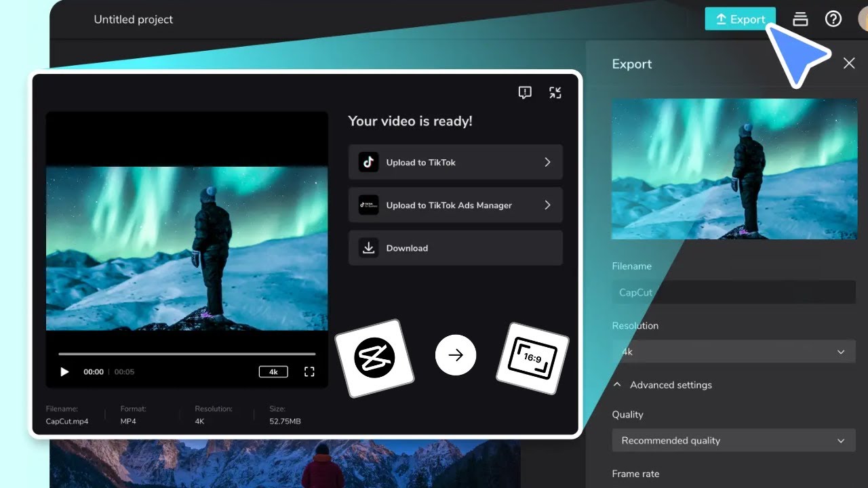Click the Filename input field with CapCut
Screen dimensions: 868x488
(x=734, y=292)
